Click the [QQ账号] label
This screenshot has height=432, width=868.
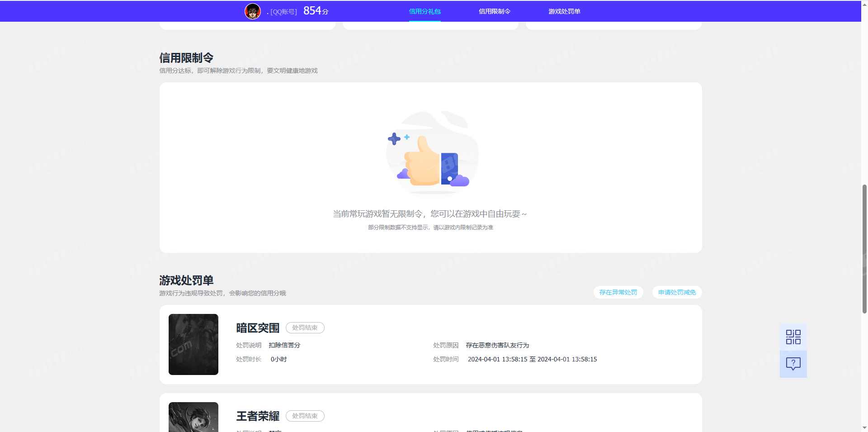[x=283, y=12]
